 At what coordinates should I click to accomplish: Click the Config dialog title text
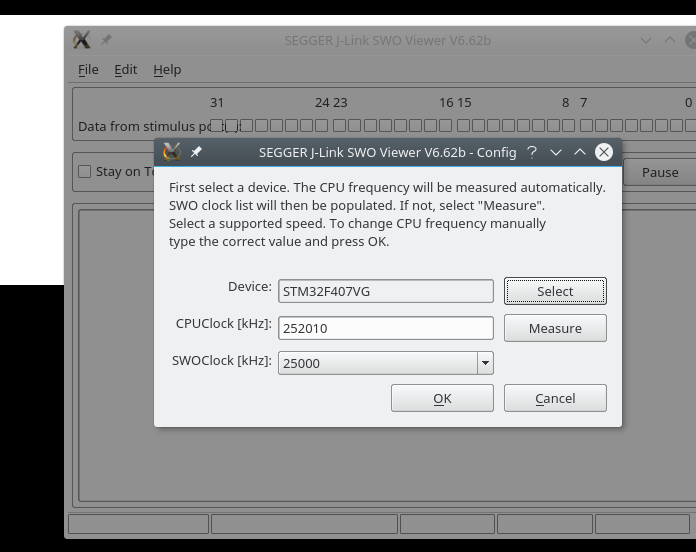pyautogui.click(x=388, y=152)
